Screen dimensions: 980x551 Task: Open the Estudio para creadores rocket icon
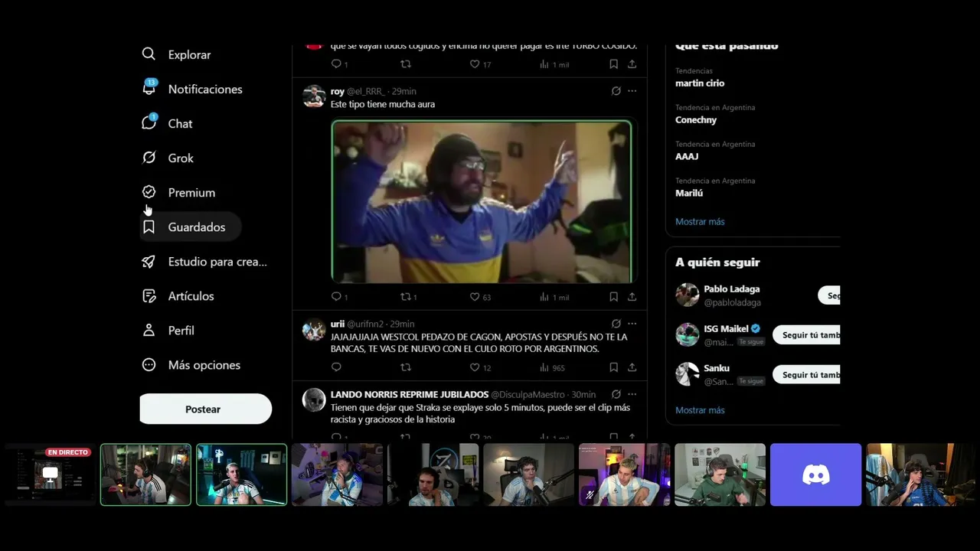(149, 261)
